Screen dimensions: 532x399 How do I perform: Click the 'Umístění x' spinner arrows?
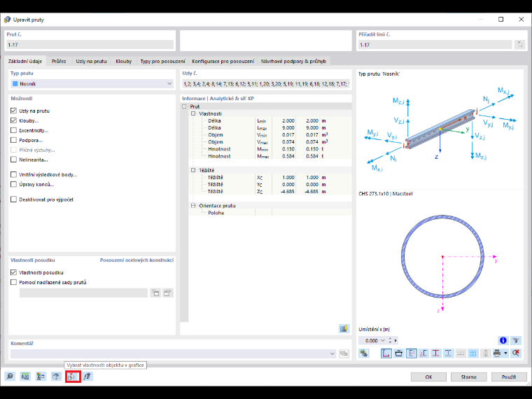390,340
